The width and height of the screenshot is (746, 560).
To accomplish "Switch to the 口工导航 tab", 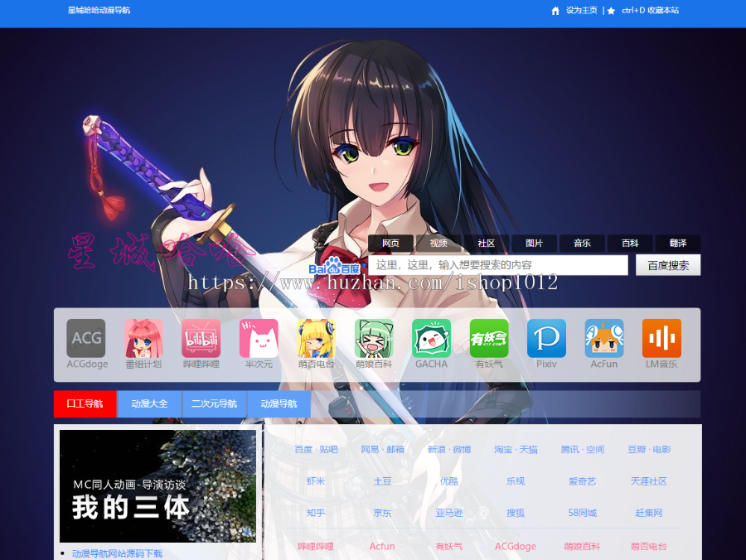I will coord(85,404).
